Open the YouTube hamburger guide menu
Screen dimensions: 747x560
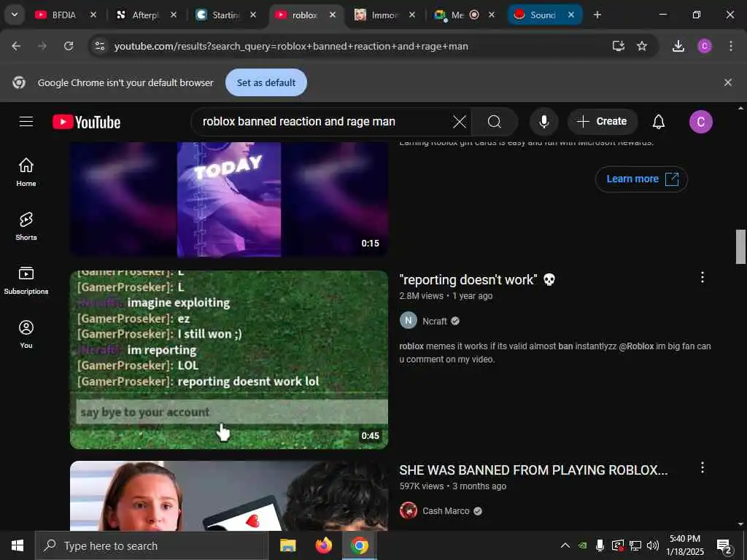[x=26, y=122]
